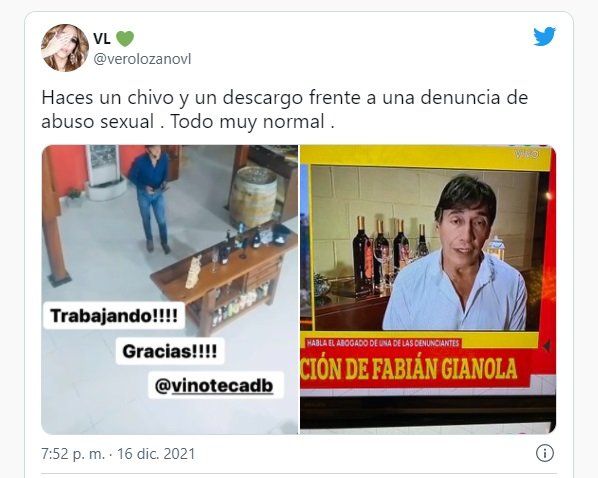Click the @vinotecadb mention sticker
598x478 pixels.
[214, 385]
